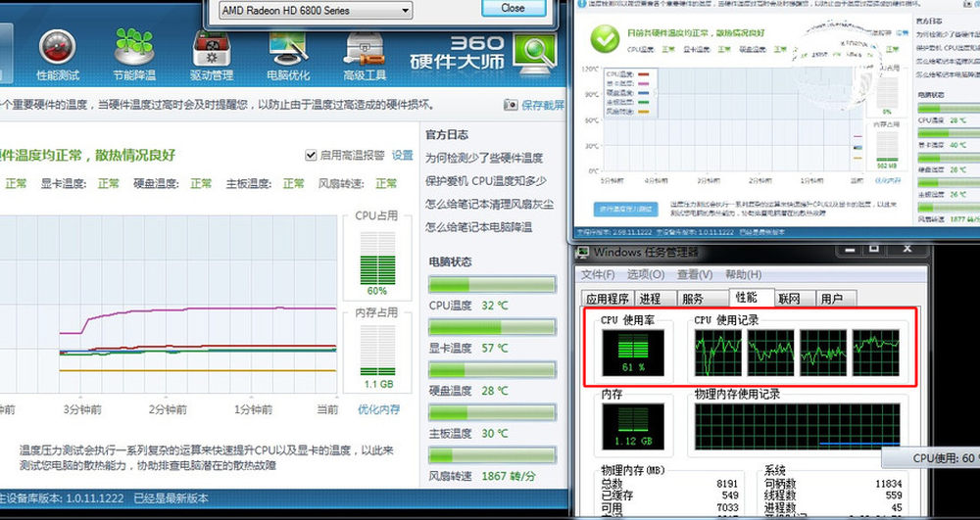Click CPU占用 60% gauge
Viewport: 980px width, 520px height.
(377, 259)
